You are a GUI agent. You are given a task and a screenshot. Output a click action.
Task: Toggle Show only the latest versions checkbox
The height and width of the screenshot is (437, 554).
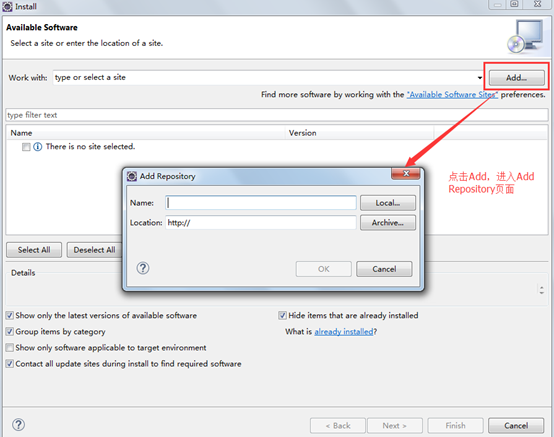pos(10,315)
